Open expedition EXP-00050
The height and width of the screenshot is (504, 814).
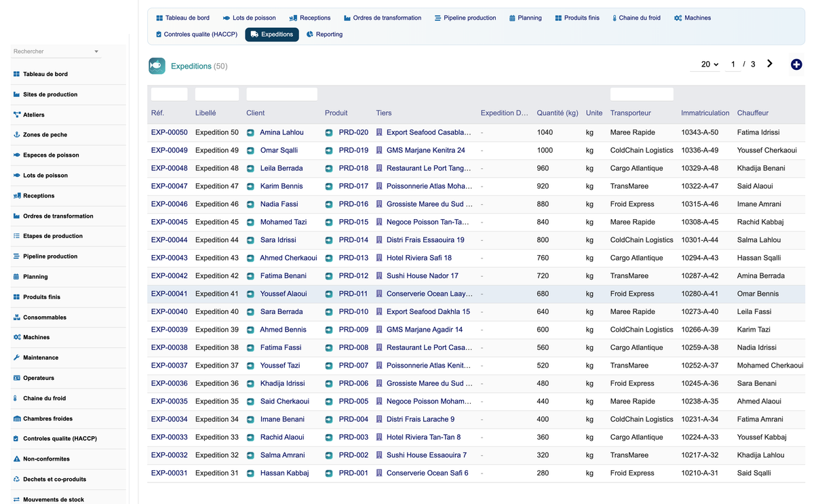pyautogui.click(x=170, y=132)
